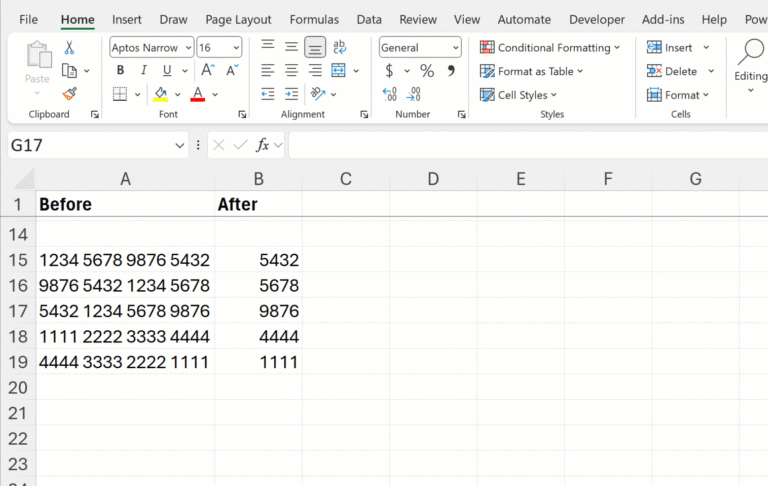Click the Increase Decimal icon
Viewport: 768px width, 486px height.
(x=389, y=94)
